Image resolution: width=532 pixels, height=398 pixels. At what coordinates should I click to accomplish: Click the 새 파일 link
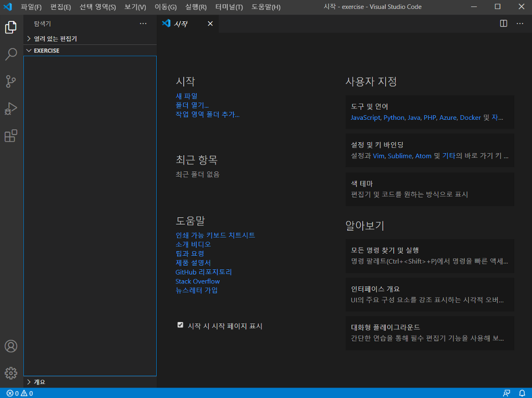pyautogui.click(x=186, y=96)
